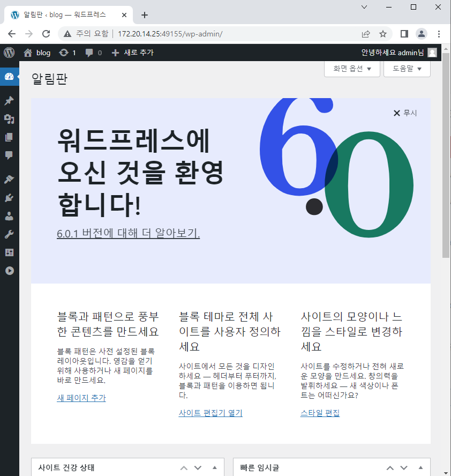Open a new browser tab

click(x=145, y=15)
